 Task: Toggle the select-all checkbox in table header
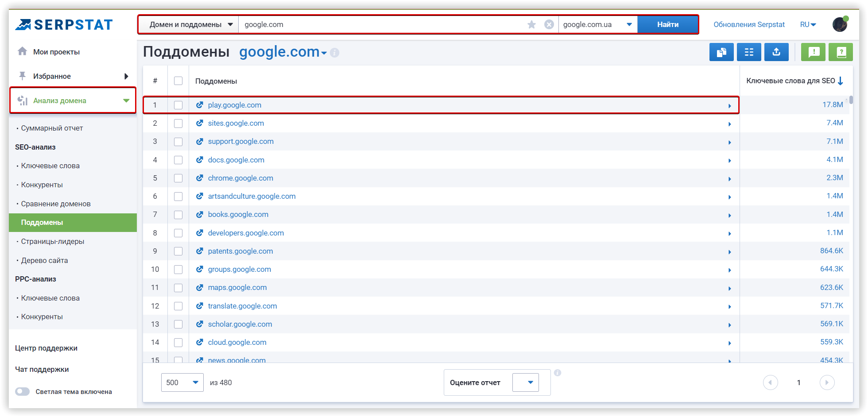(x=178, y=81)
